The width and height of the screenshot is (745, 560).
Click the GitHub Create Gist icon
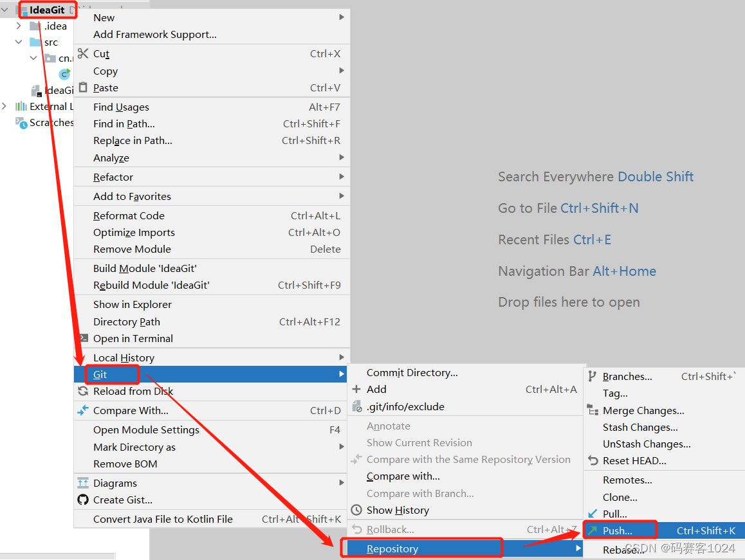tap(83, 500)
